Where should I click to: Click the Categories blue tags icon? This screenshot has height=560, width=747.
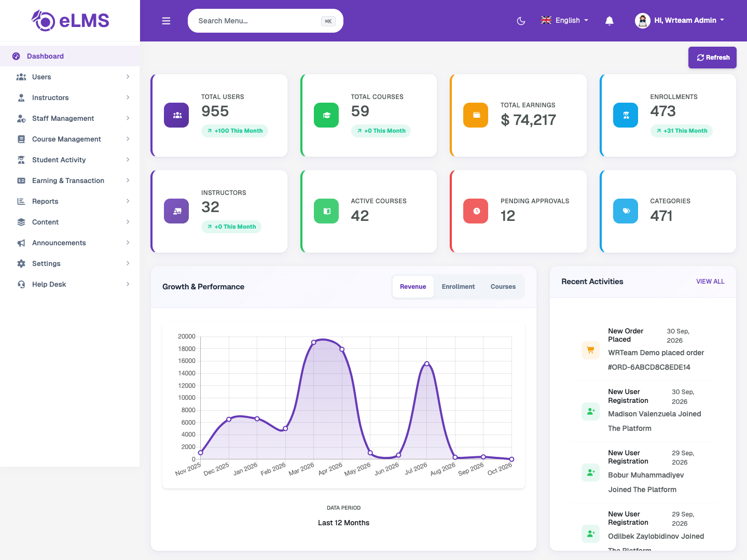tap(626, 211)
